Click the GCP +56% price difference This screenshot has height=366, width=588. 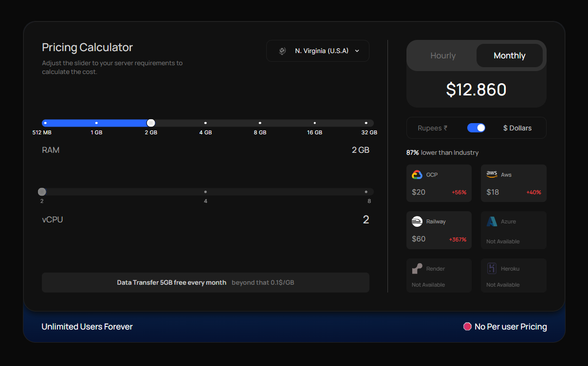pos(459,192)
